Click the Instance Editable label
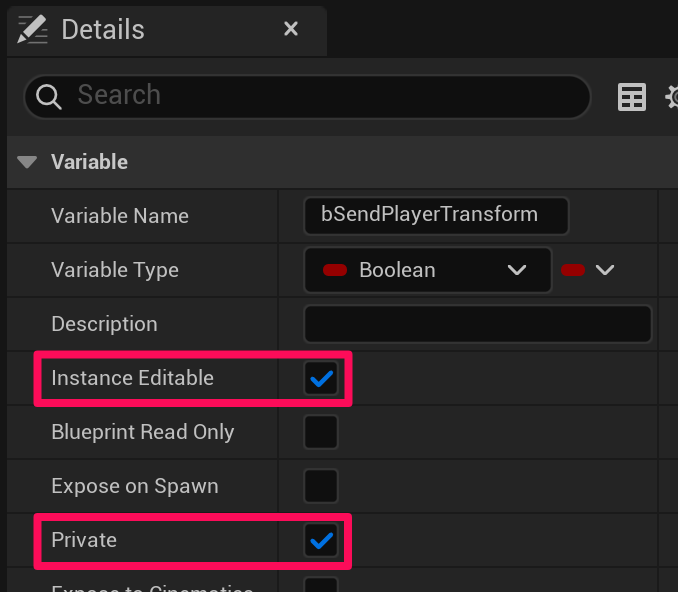The width and height of the screenshot is (678, 592). pyautogui.click(x=132, y=378)
